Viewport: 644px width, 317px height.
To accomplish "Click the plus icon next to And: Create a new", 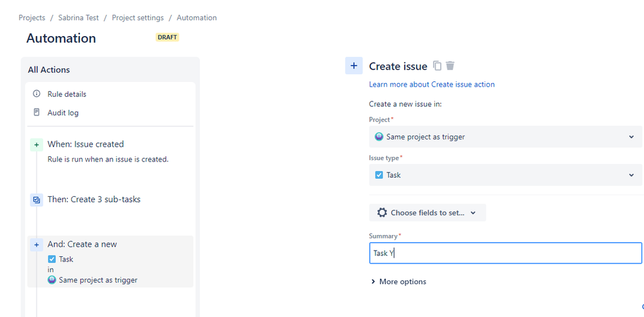I will point(37,245).
